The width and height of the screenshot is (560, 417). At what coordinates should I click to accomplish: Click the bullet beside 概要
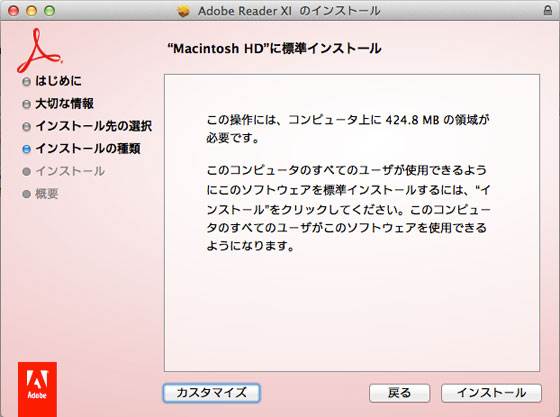(x=26, y=194)
